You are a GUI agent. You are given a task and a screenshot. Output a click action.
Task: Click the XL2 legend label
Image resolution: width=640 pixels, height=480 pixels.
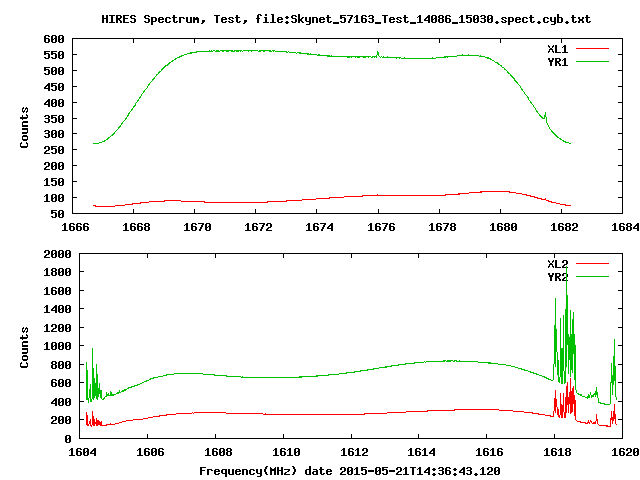pos(558,264)
